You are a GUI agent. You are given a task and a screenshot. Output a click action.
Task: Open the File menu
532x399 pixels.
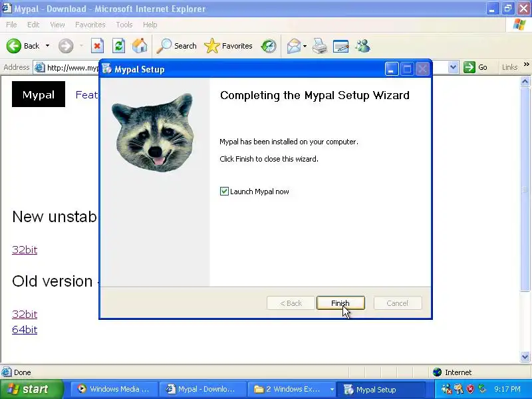pos(11,25)
